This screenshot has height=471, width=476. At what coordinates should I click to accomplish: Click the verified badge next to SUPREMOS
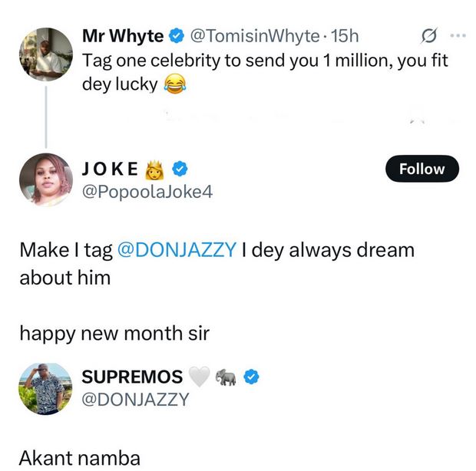click(x=251, y=376)
